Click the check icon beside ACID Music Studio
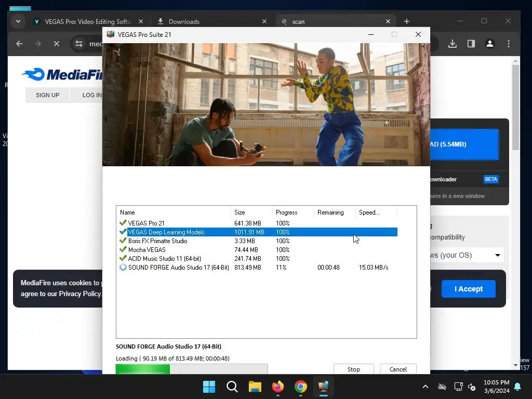532x399 pixels. point(123,258)
